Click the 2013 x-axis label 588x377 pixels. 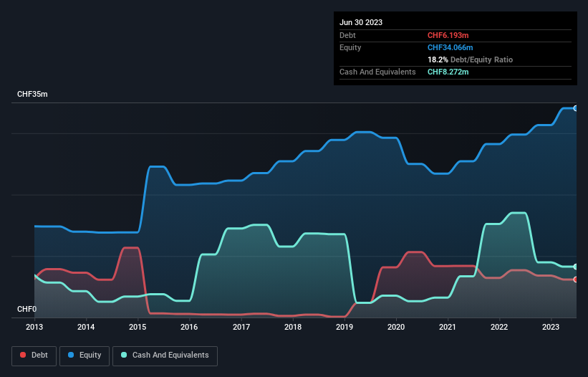click(x=34, y=327)
